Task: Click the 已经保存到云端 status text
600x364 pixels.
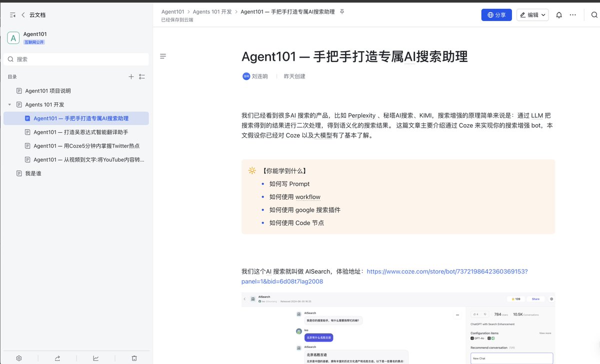Action: (x=177, y=20)
